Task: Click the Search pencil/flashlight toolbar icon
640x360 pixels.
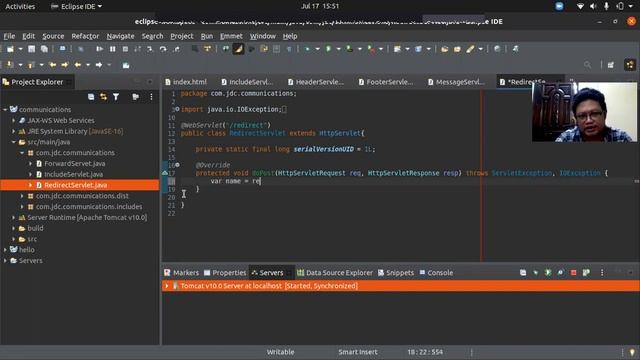Action: (470, 49)
